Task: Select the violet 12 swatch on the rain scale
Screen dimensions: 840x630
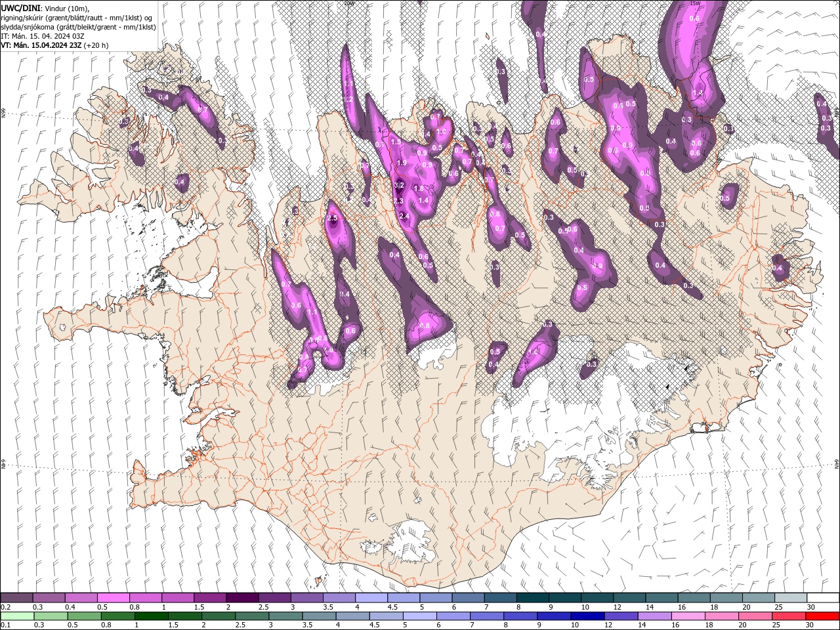Action: click(621, 616)
